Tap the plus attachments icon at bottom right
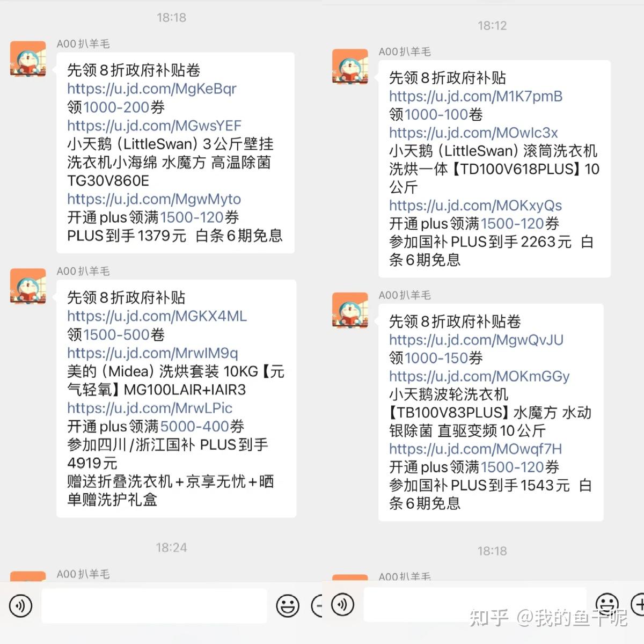The width and height of the screenshot is (644, 644). (639, 604)
